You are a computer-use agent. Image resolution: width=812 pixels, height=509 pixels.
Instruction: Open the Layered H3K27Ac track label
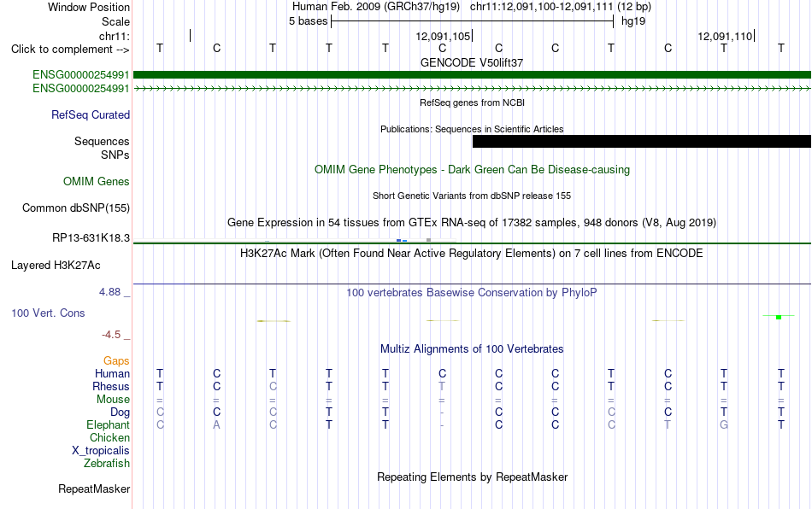point(56,266)
